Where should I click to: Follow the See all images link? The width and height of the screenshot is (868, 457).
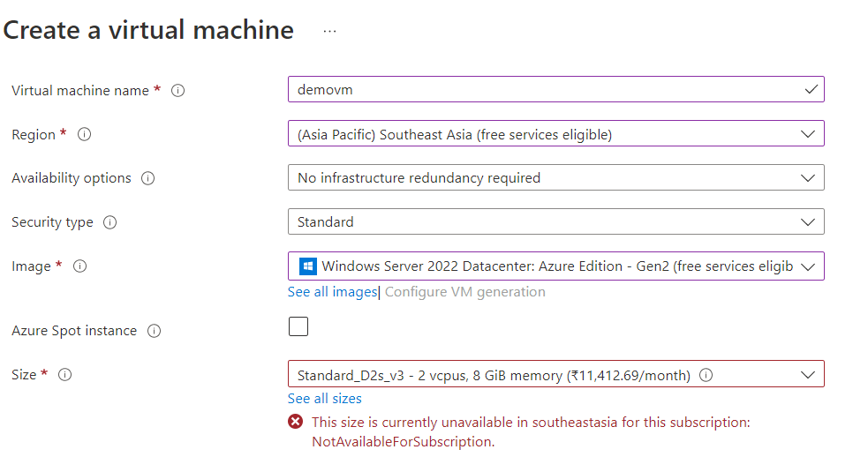coord(332,292)
